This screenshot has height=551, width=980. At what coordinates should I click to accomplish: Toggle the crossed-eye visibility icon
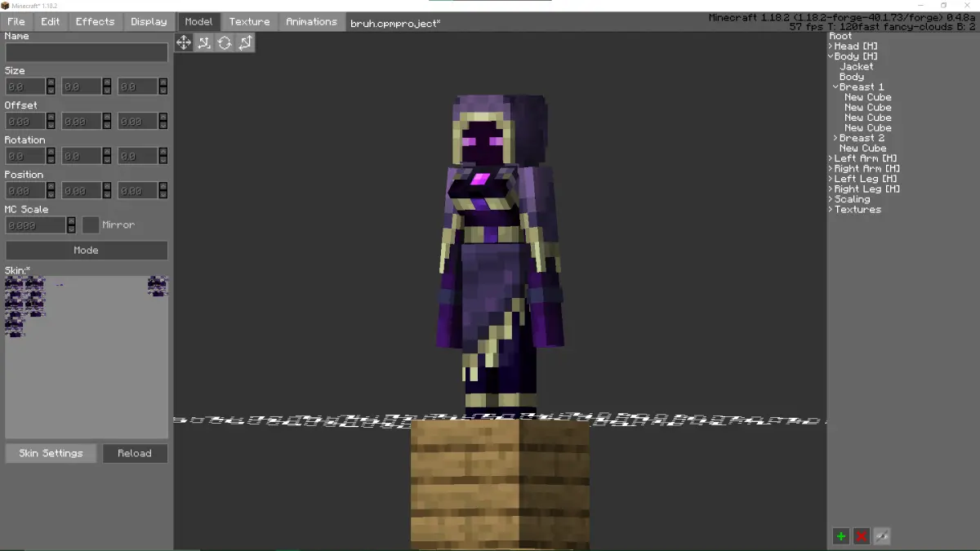click(881, 536)
